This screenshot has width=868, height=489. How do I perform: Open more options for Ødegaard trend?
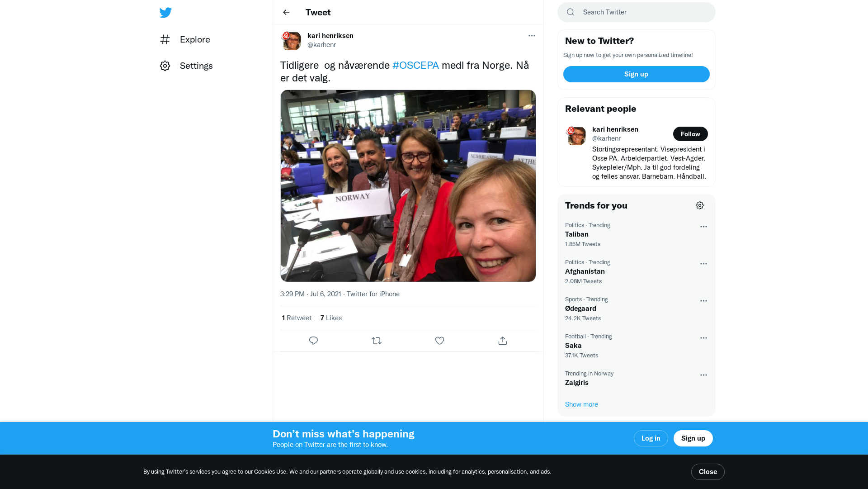(x=703, y=301)
